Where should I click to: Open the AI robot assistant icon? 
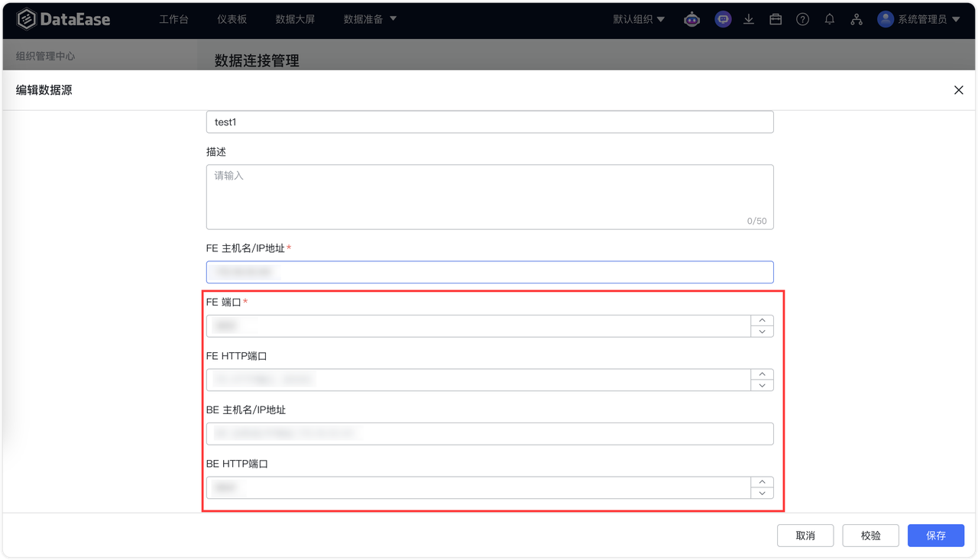691,19
